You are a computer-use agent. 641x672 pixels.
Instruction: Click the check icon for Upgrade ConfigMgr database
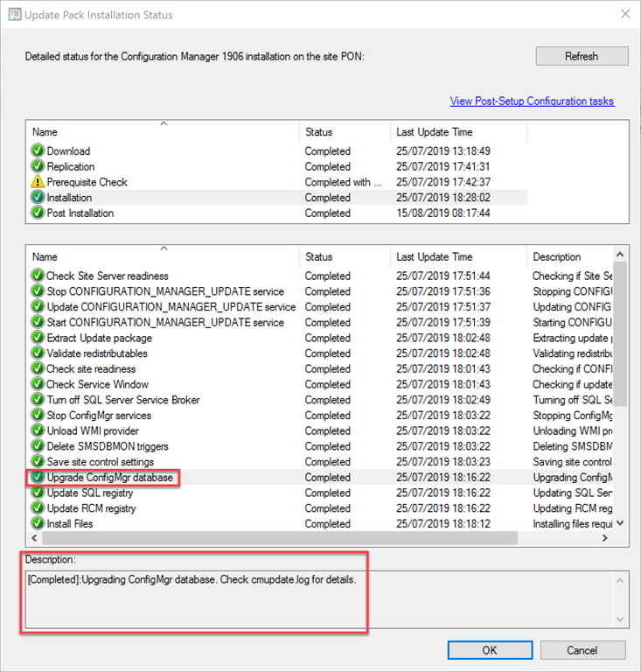point(38,478)
